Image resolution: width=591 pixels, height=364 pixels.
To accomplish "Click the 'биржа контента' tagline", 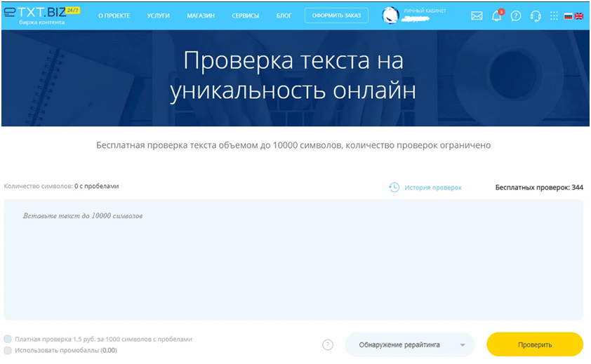I will point(42,22).
